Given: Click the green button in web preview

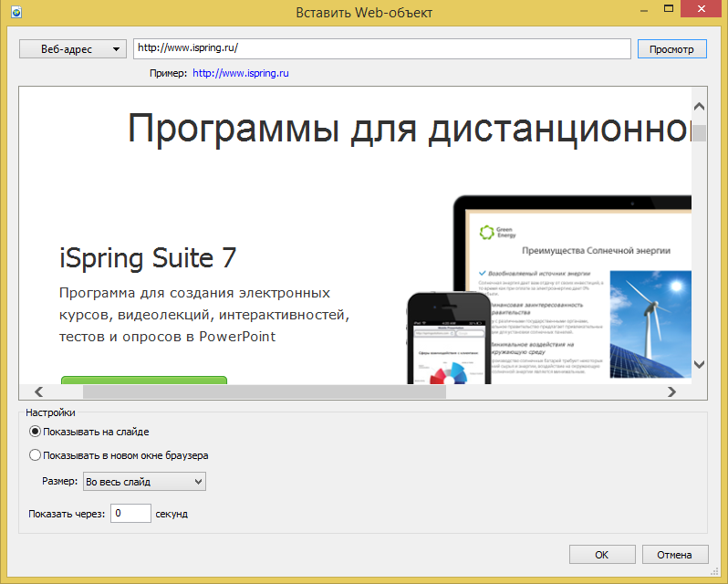Looking at the screenshot, I should pos(144,381).
